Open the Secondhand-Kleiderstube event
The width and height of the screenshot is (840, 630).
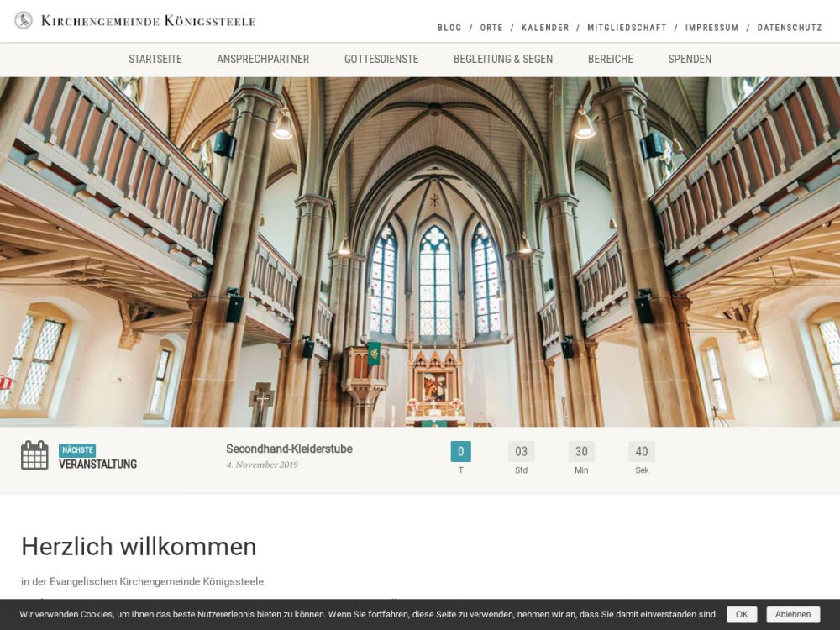[289, 449]
